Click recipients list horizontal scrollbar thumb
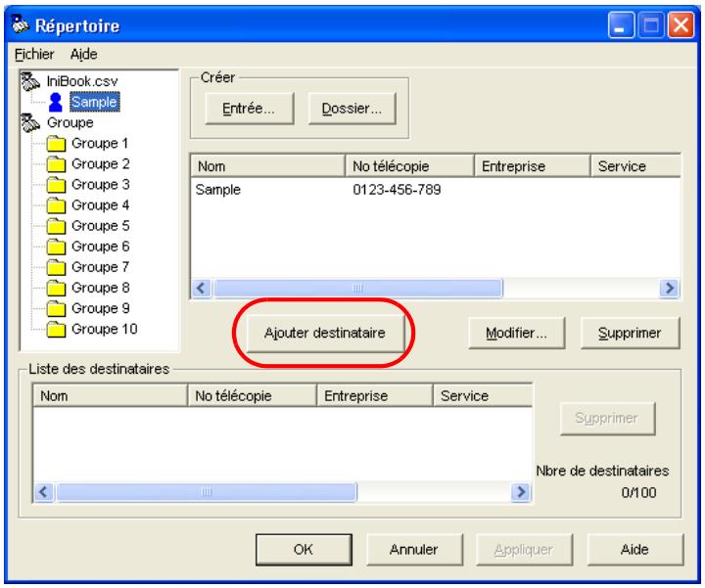This screenshot has height=588, width=705. [207, 492]
